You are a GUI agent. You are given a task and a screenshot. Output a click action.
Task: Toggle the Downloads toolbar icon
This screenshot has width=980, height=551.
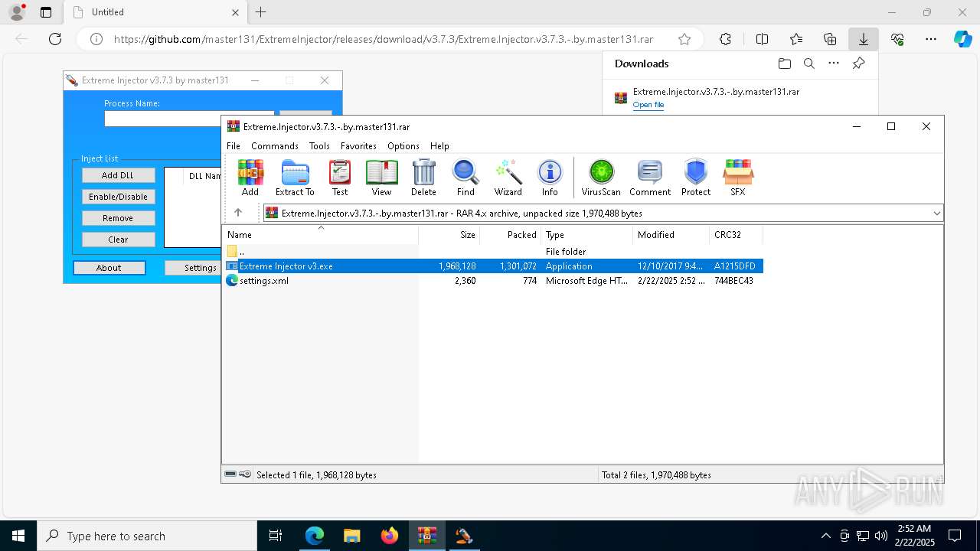863,39
